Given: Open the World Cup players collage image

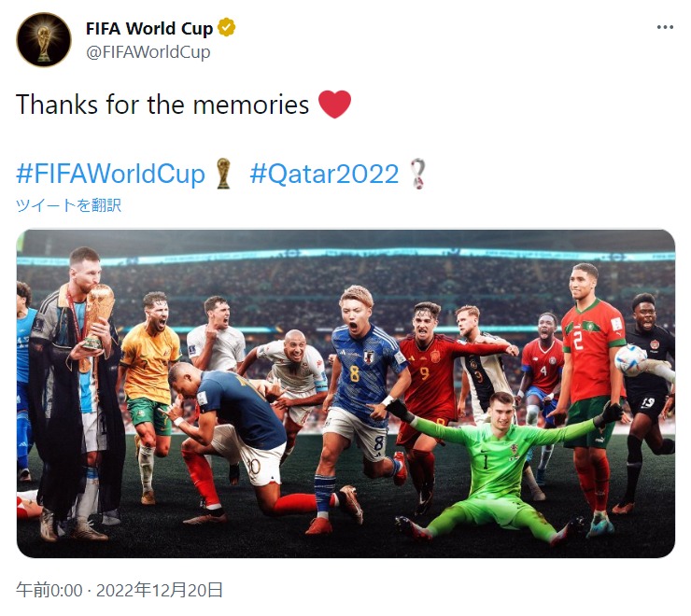Looking at the screenshot, I should point(345,394).
